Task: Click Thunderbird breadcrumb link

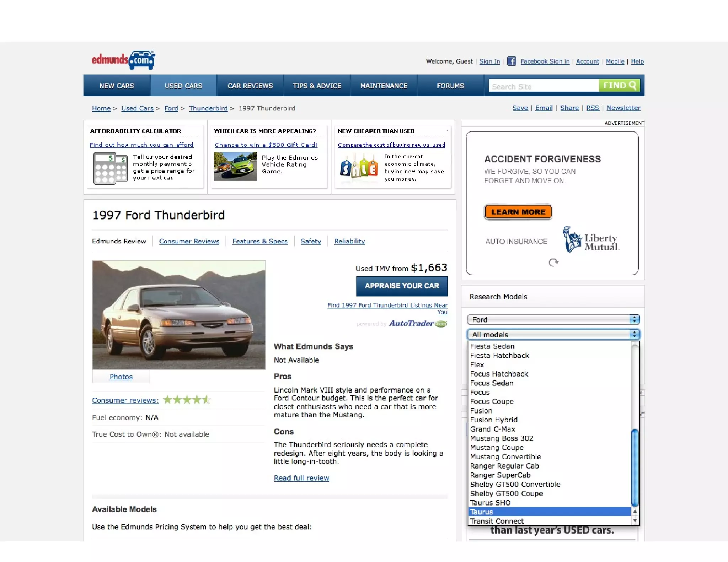Action: coord(208,108)
